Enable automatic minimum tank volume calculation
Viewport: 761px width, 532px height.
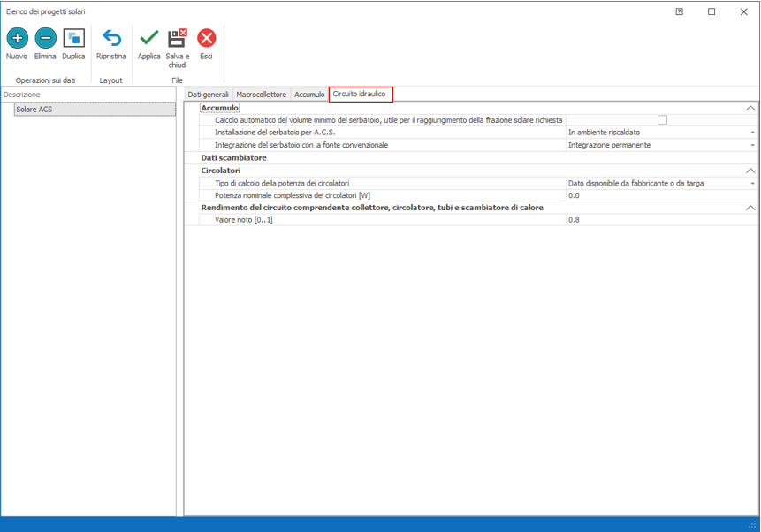point(662,120)
